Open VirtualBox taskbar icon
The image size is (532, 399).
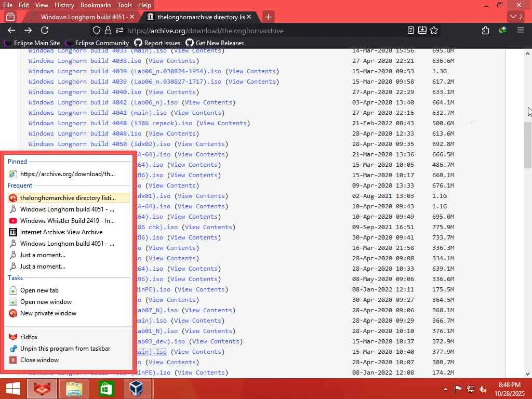[x=137, y=389]
